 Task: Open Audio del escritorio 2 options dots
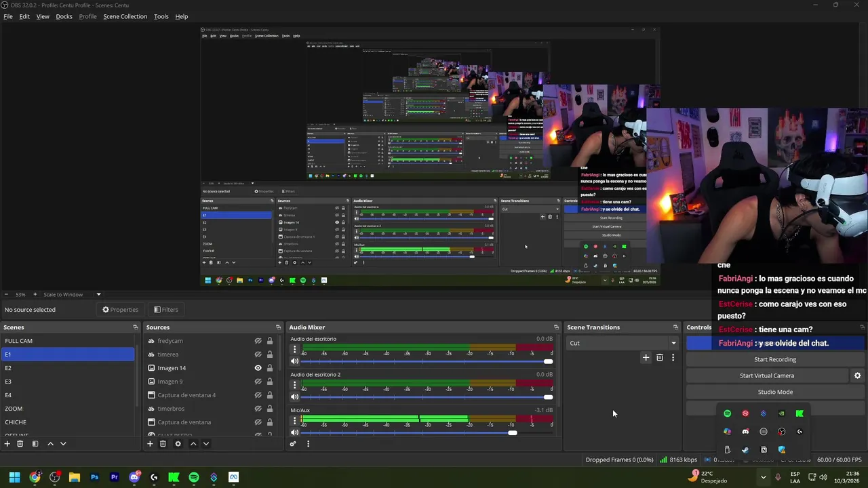(294, 386)
